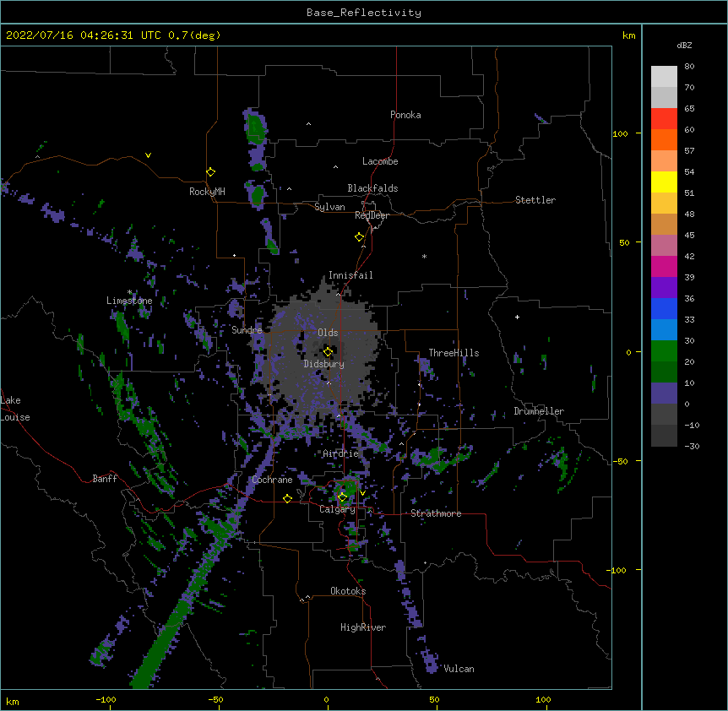The image size is (728, 711).
Task: Click the Banff town label
Action: 105,479
